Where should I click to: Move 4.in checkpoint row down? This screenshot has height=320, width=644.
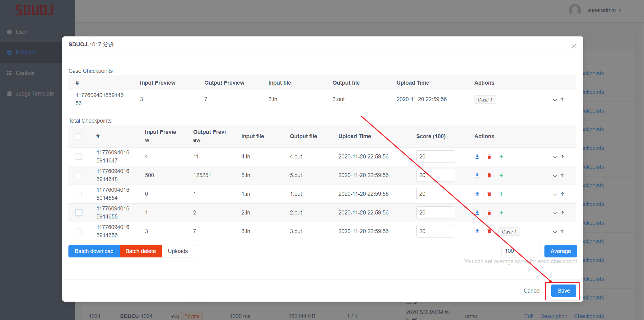coord(555,157)
